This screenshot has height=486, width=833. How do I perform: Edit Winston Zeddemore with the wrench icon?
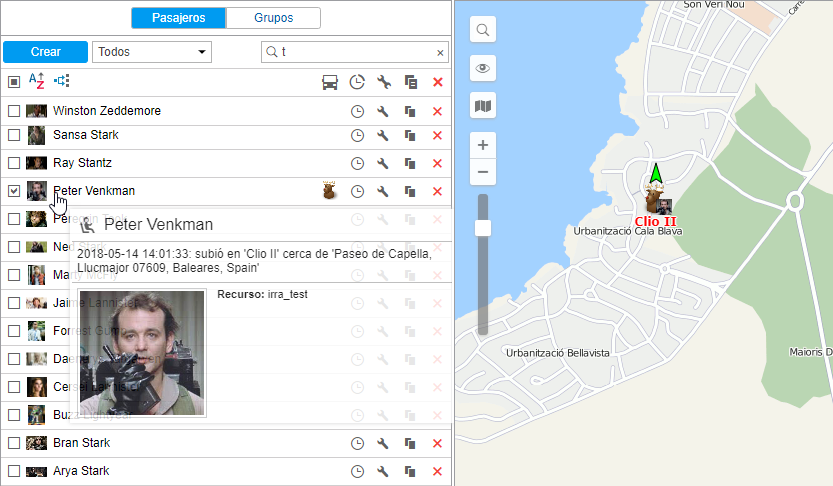pyautogui.click(x=382, y=112)
